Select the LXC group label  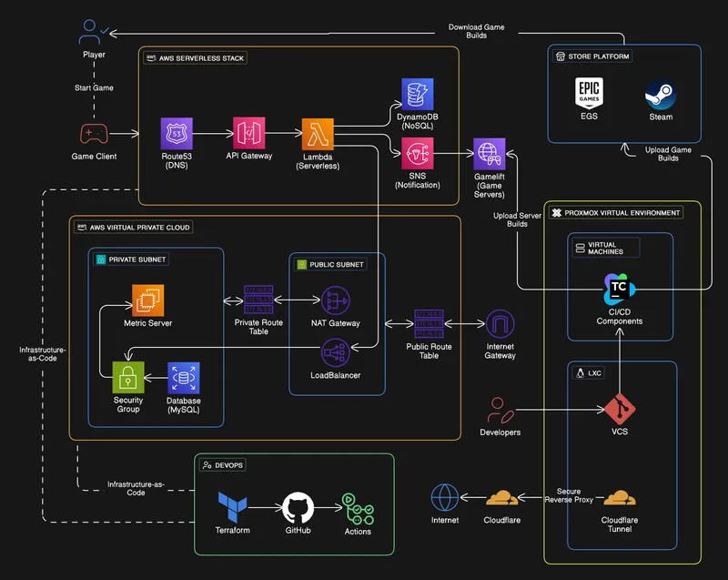589,373
